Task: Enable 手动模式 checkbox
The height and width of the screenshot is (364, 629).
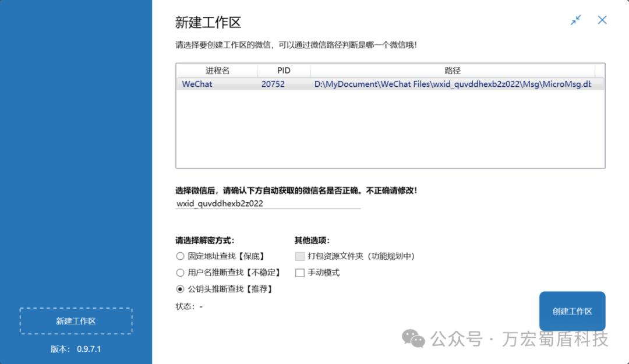Action: pyautogui.click(x=300, y=273)
